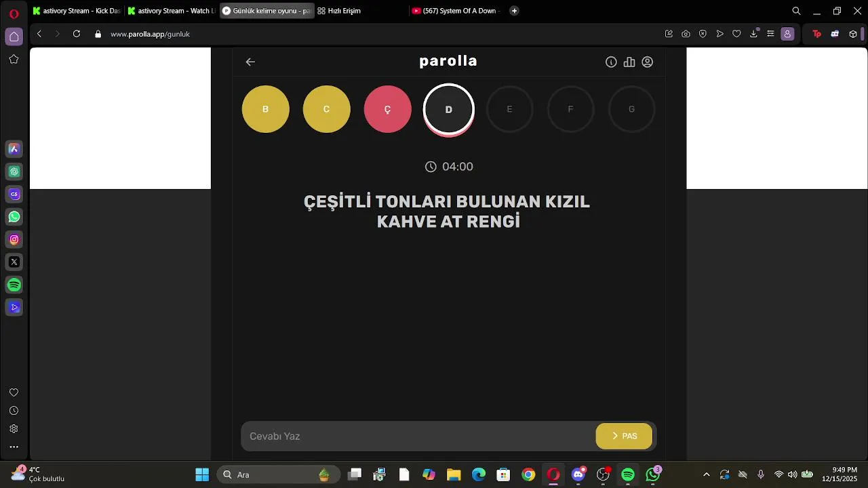Open the purple browser profile icon
Viewport: 868px width, 488px height.
pos(787,34)
